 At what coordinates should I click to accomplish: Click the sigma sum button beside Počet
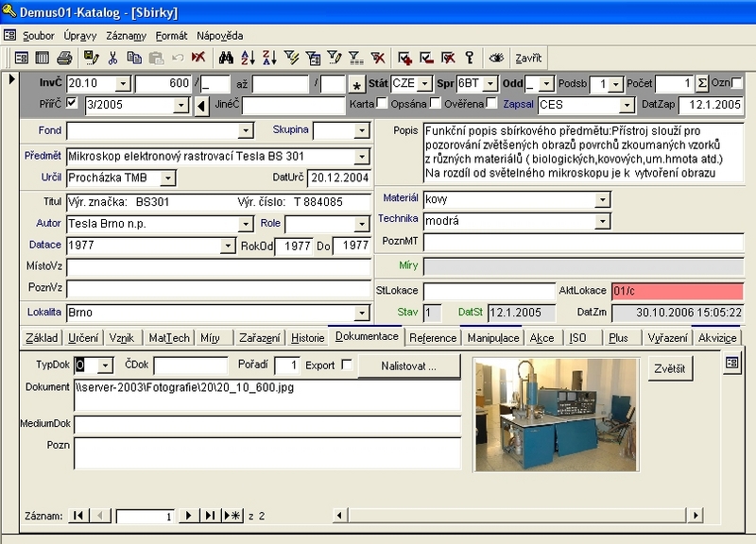pos(702,83)
